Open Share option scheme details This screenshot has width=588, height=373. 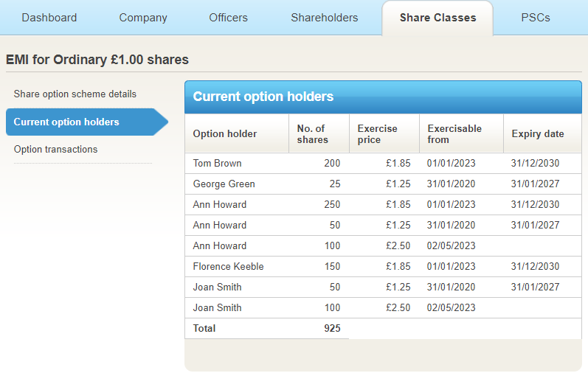(75, 94)
